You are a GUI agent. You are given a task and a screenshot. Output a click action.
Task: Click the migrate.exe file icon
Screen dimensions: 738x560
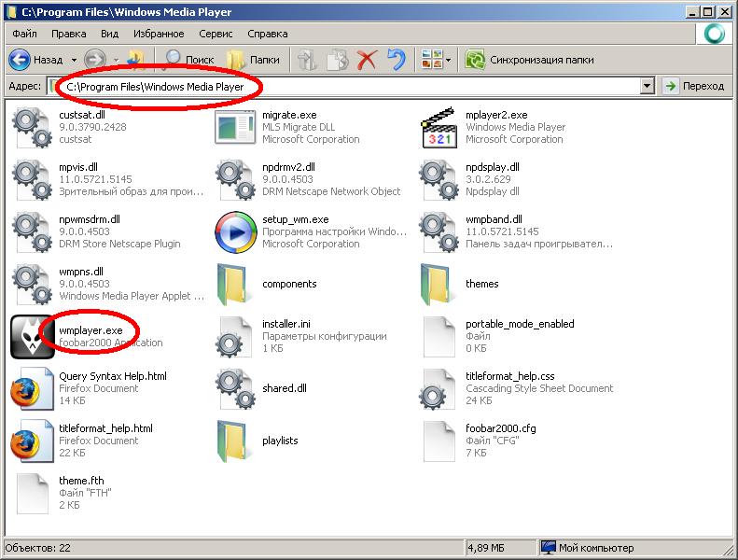pyautogui.click(x=235, y=128)
